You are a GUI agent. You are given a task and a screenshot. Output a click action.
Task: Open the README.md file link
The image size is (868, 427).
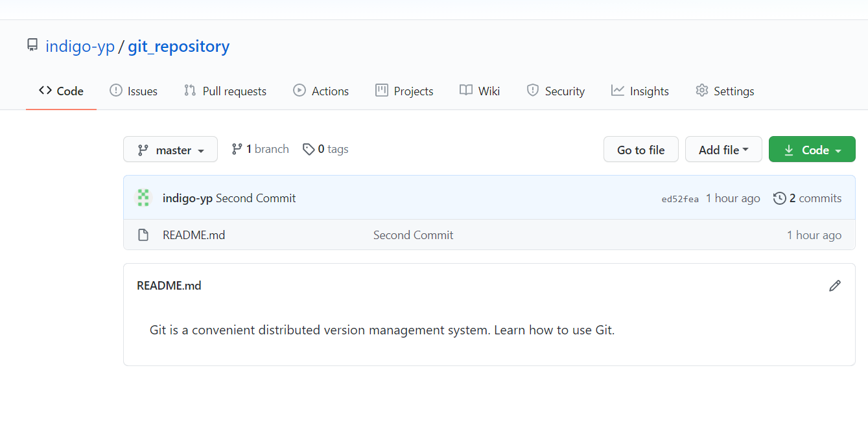194,235
